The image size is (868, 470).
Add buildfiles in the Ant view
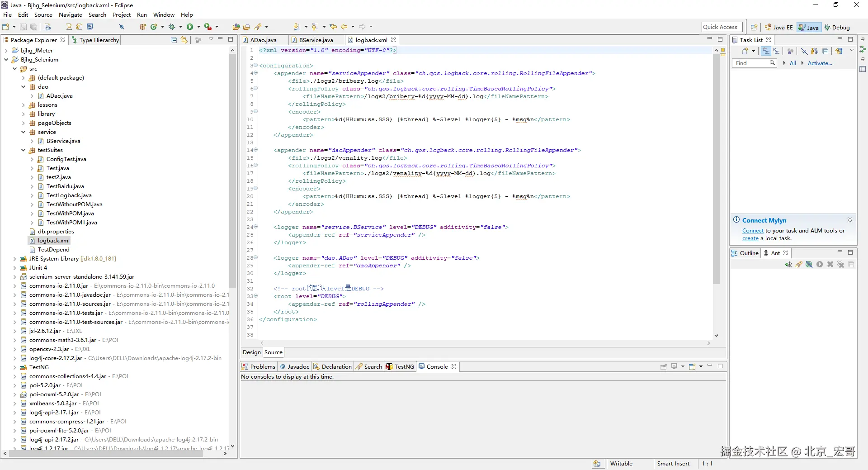click(x=788, y=265)
